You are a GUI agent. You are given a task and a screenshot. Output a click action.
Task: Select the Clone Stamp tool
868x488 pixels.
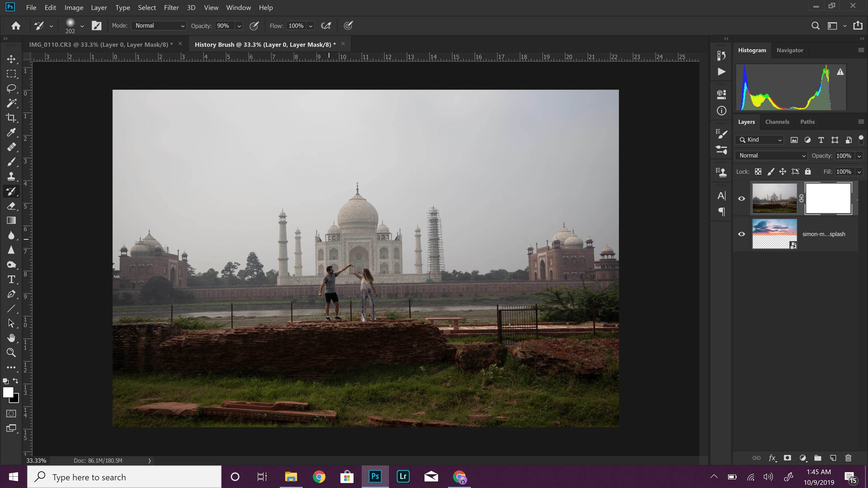[11, 176]
